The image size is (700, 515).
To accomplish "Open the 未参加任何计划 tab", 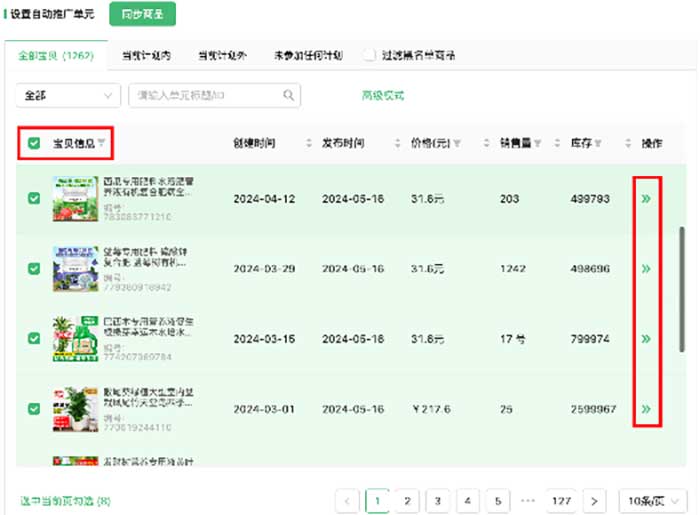I will pos(308,56).
